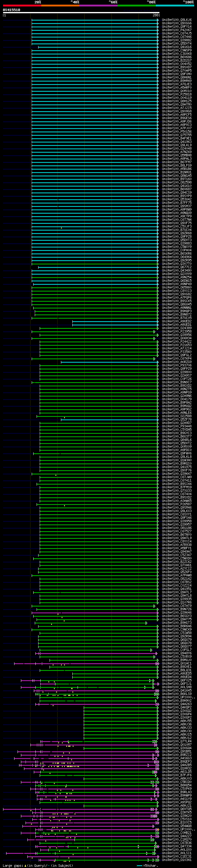Image resolution: width=197 pixels, height=868 pixels.
Task: Select the UniRef100_Q06H34 hit label
Action: click(177, 338)
